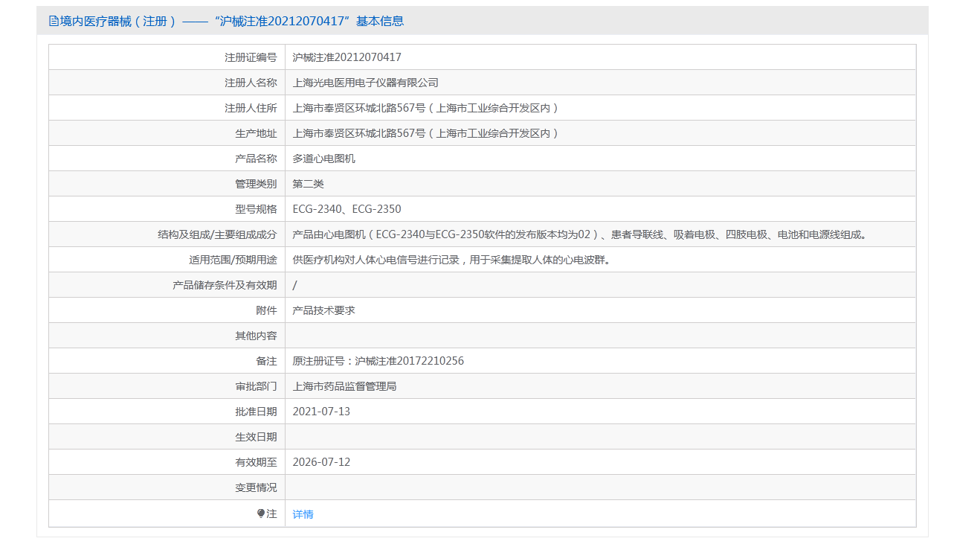Click the 产品储存条件及有效期 label
This screenshot has width=980, height=547.
tap(225, 285)
